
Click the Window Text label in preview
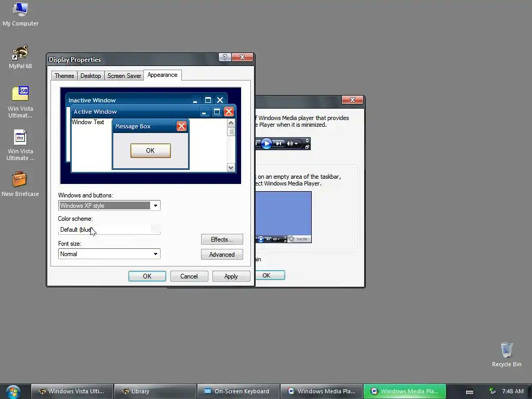(87, 122)
